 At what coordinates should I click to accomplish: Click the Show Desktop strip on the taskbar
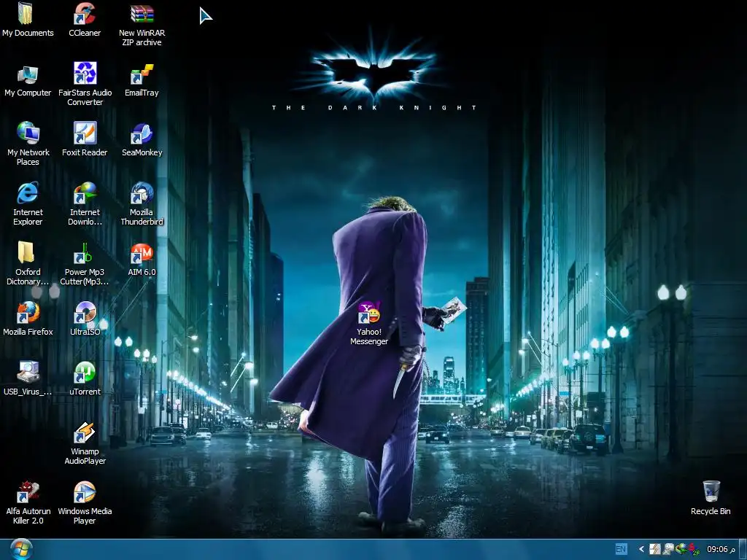coord(743,550)
